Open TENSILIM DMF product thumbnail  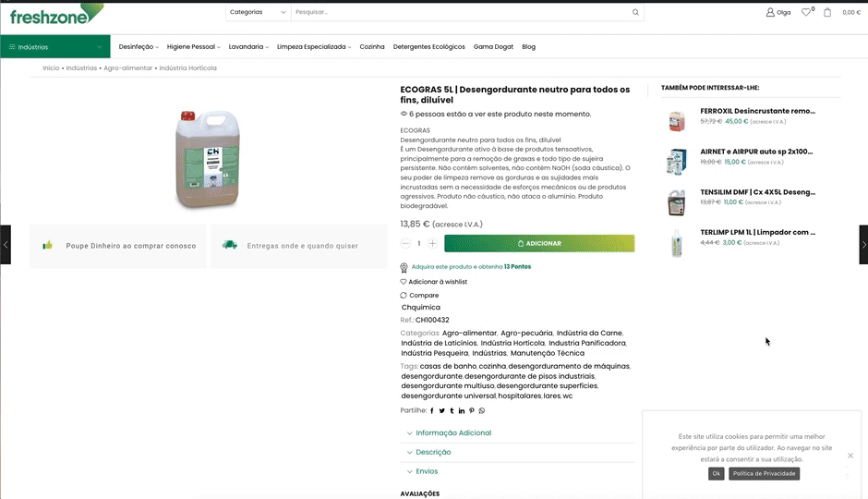point(677,201)
